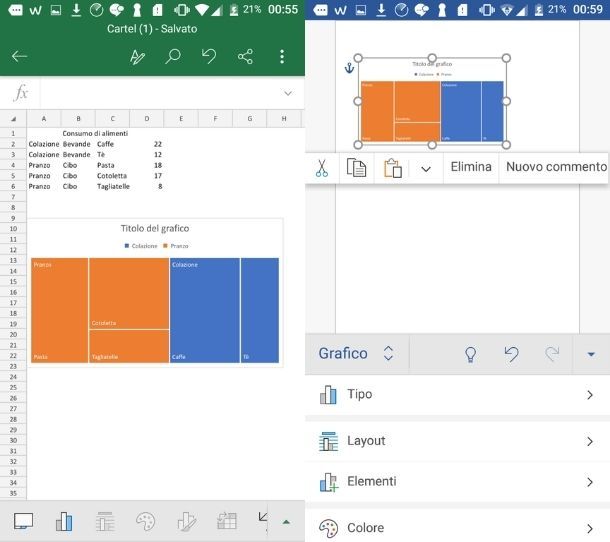Tap the chart layout icon in Excel bottom bar
This screenshot has width=610, height=542.
pos(105,521)
